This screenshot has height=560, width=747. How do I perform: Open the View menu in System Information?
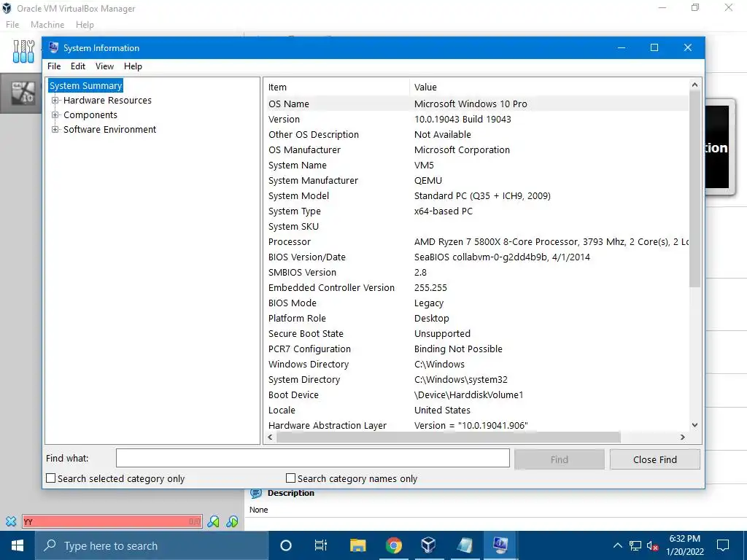coord(104,66)
